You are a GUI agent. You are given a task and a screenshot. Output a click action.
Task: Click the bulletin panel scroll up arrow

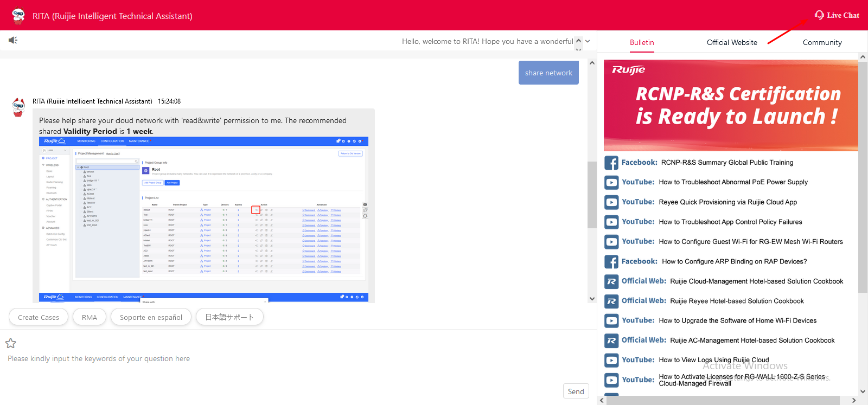[x=863, y=57]
